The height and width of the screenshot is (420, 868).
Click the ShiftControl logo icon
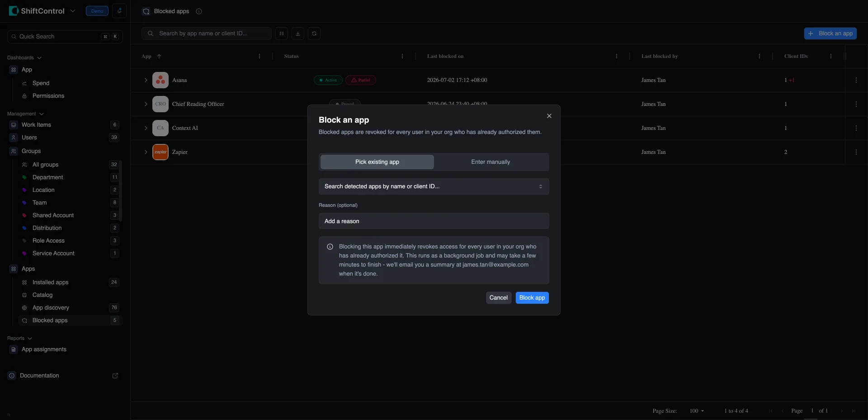tap(14, 11)
